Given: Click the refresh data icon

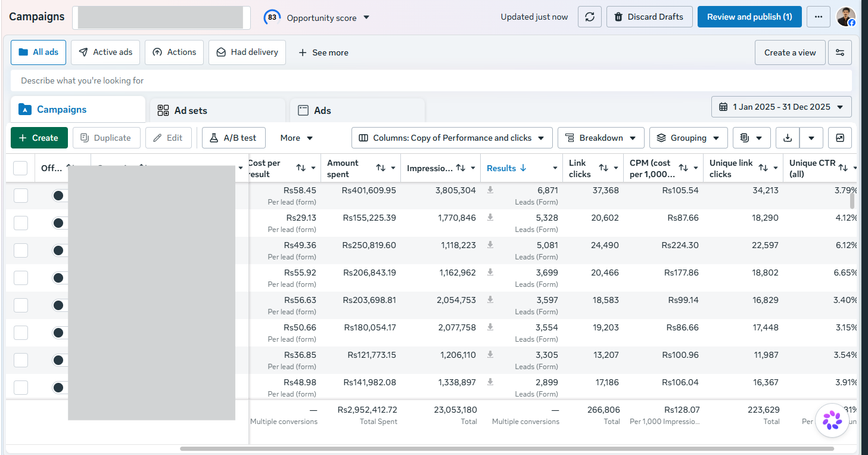Looking at the screenshot, I should (590, 17).
